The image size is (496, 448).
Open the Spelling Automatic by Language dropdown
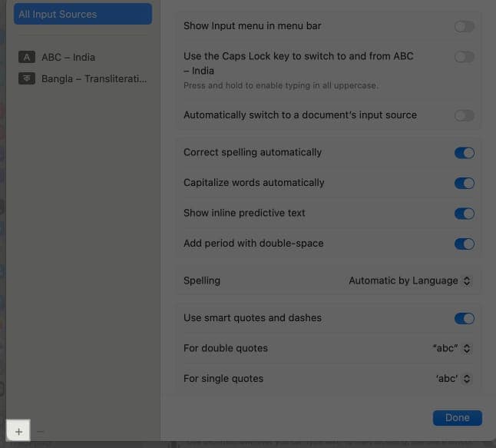[410, 280]
